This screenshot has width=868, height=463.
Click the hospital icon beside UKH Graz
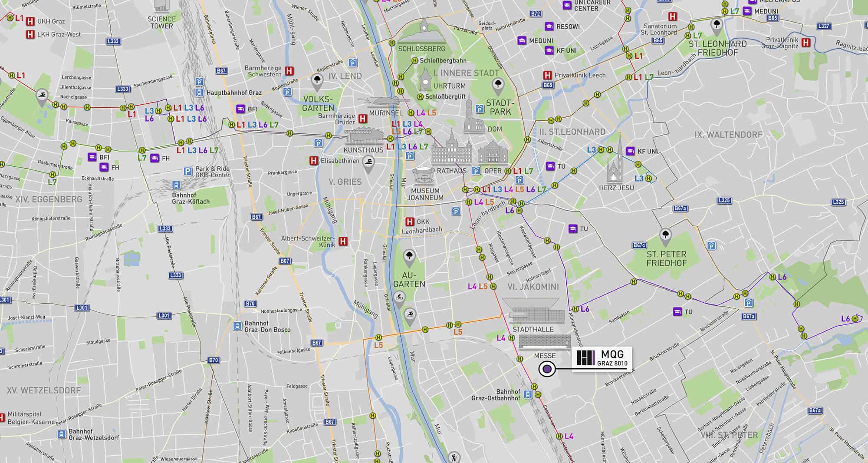pyautogui.click(x=30, y=21)
